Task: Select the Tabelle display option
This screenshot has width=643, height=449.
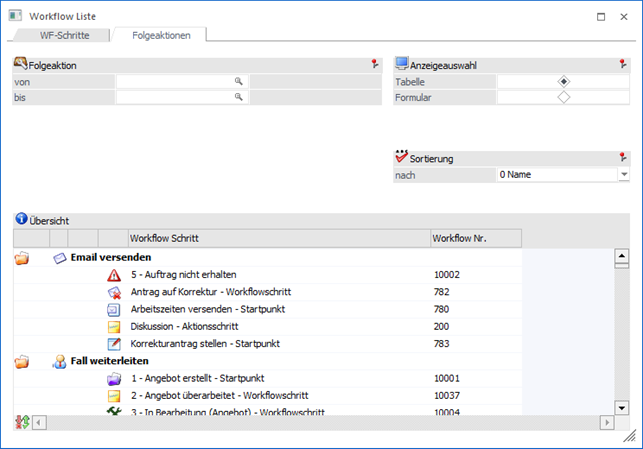Action: [x=564, y=81]
